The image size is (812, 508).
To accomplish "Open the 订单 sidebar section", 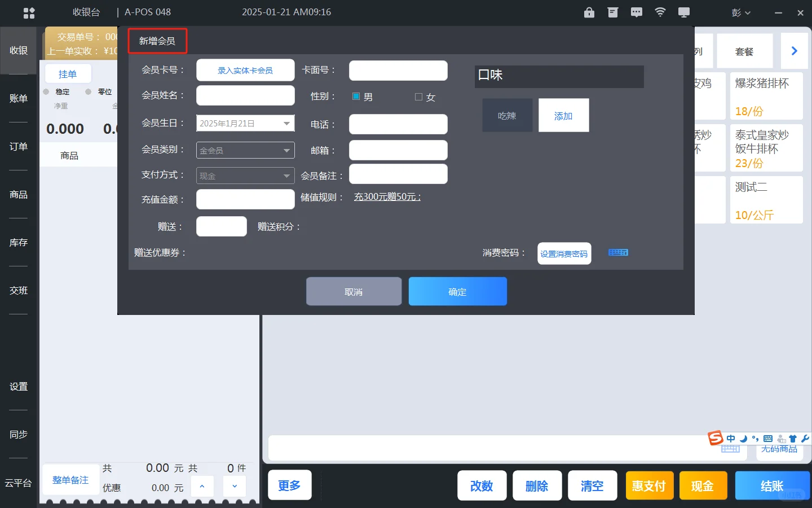I will [18, 146].
